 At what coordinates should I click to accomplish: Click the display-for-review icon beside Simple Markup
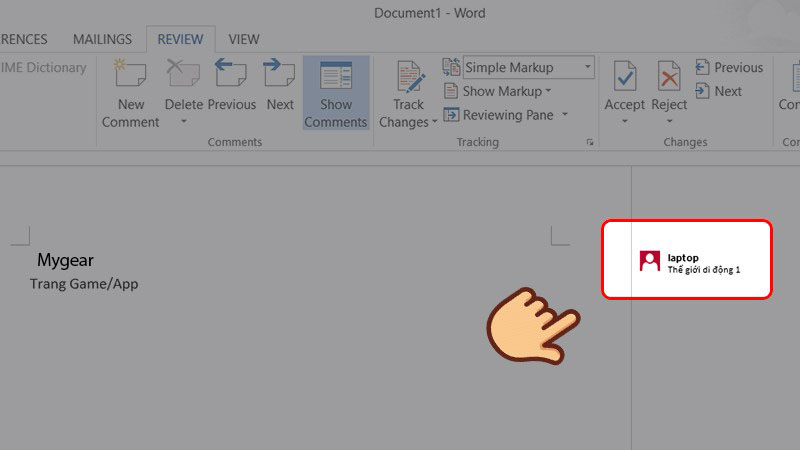point(451,67)
